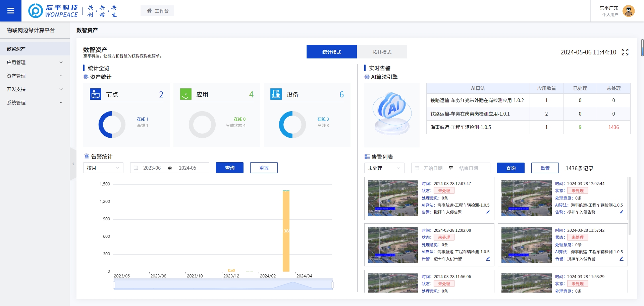Click 查询 in alarm statistics
Image resolution: width=644 pixels, height=306 pixels.
coord(230,168)
